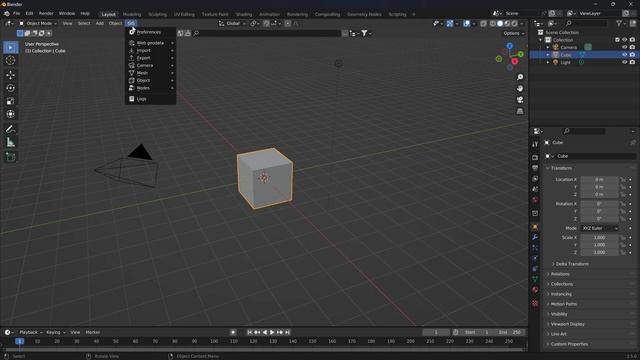Open the viewport Options dropdown
Screen dimensions: 640x360
pyautogui.click(x=513, y=33)
